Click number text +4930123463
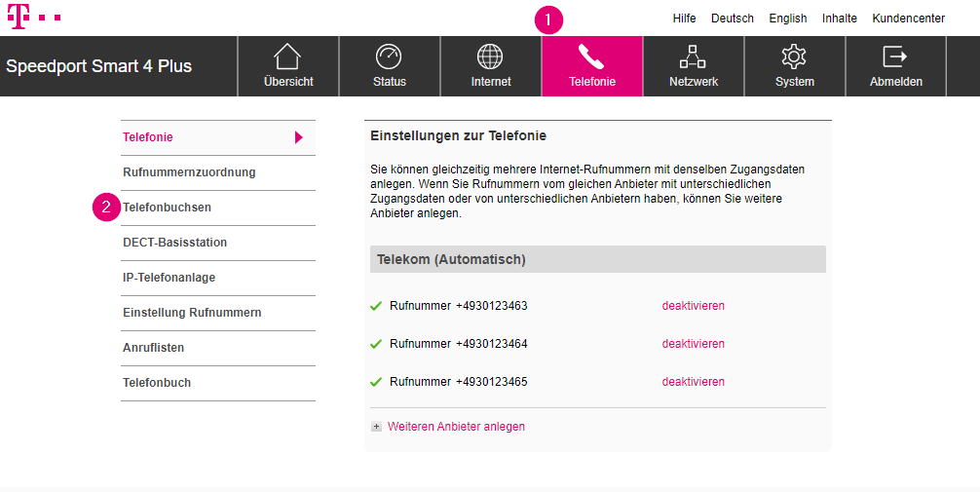The width and height of the screenshot is (980, 492). pos(491,306)
